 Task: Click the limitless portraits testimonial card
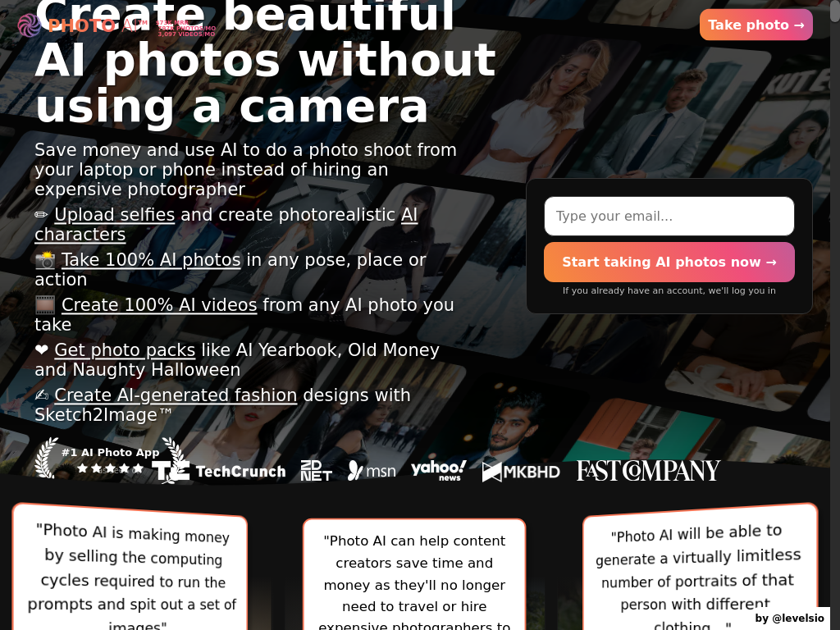(700, 568)
